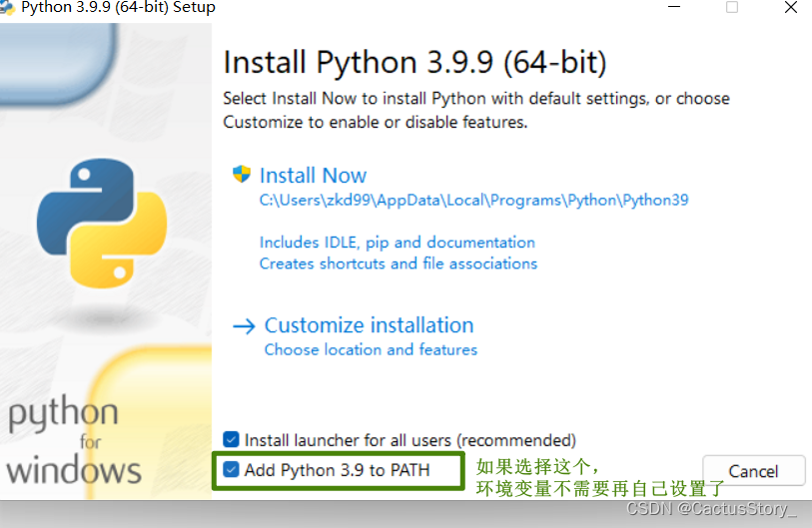This screenshot has height=528, width=812.
Task: Click the 'Install Python 3.9.9 (64-bit)' heading
Action: [414, 63]
